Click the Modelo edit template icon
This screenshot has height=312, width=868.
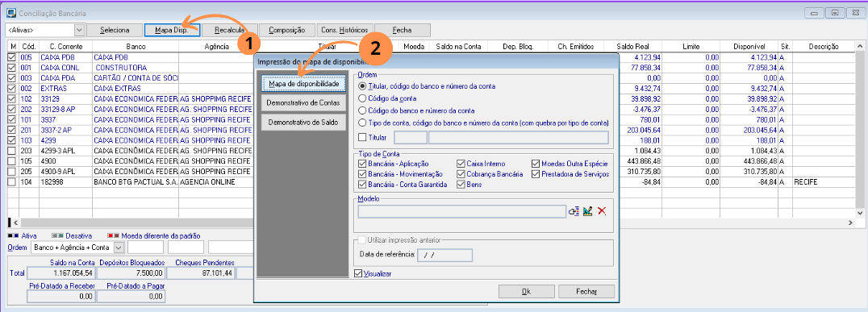pyautogui.click(x=588, y=210)
